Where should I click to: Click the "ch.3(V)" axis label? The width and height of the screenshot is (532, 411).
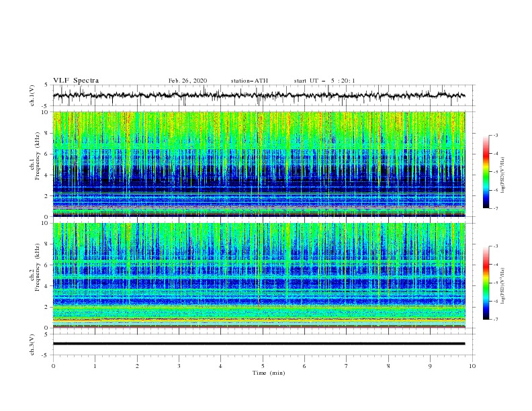pos(32,345)
